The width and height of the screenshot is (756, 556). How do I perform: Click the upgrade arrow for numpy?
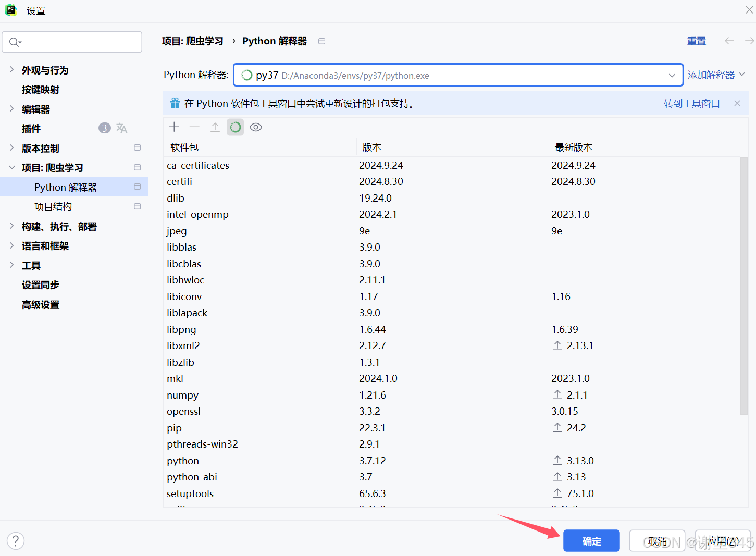[x=557, y=395]
